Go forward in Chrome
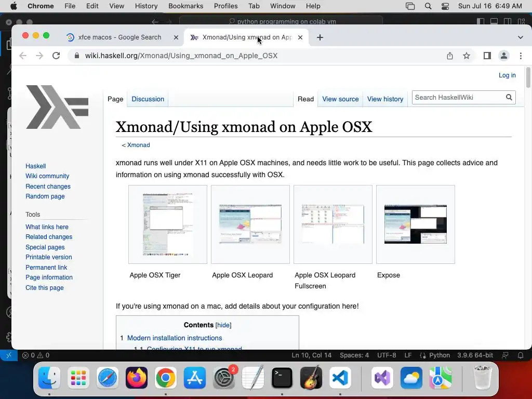Image resolution: width=532 pixels, height=399 pixels. click(39, 56)
